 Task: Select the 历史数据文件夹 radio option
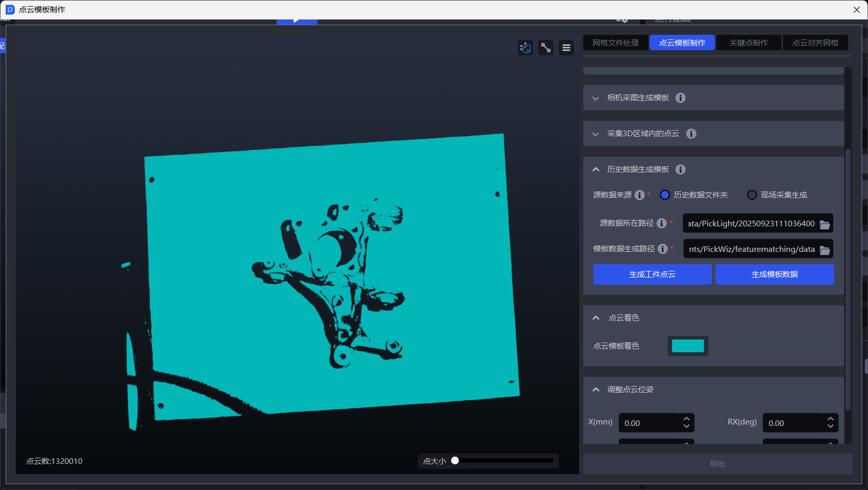click(x=665, y=195)
